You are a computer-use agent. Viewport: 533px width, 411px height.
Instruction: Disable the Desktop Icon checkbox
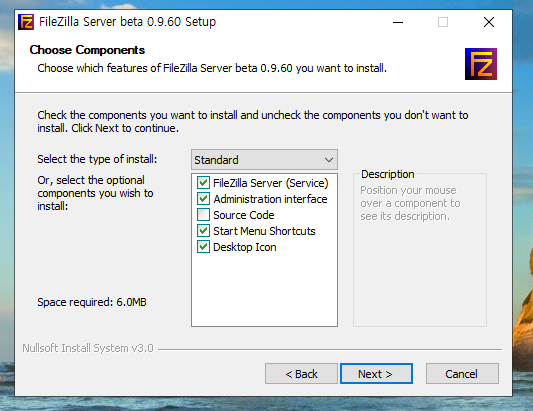click(x=203, y=247)
